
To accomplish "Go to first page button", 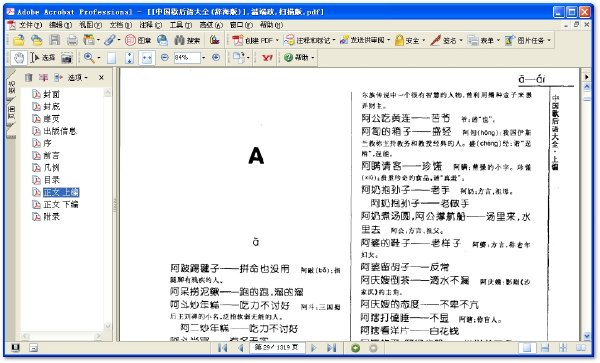I will click(222, 348).
